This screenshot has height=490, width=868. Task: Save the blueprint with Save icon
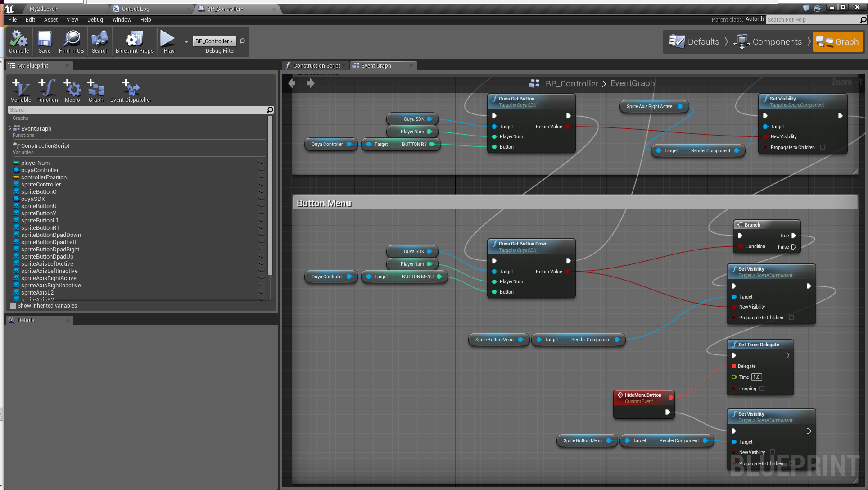(44, 41)
